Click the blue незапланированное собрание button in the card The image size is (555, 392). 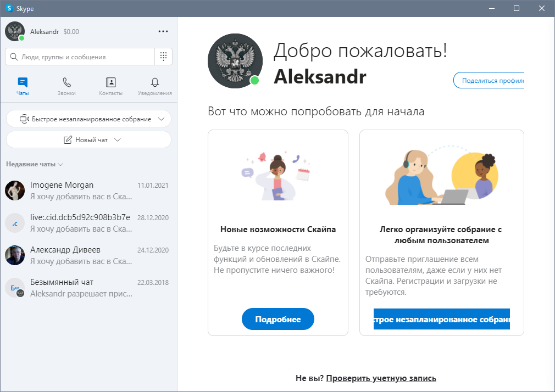[x=442, y=319]
